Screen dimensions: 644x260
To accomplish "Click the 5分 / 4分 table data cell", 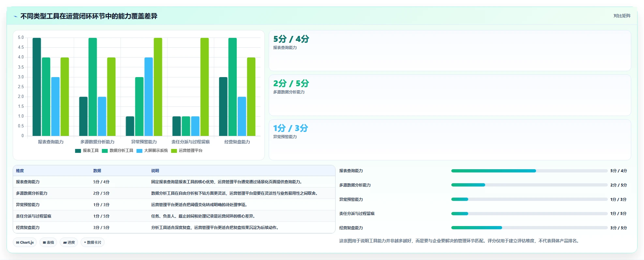I will (x=101, y=182).
